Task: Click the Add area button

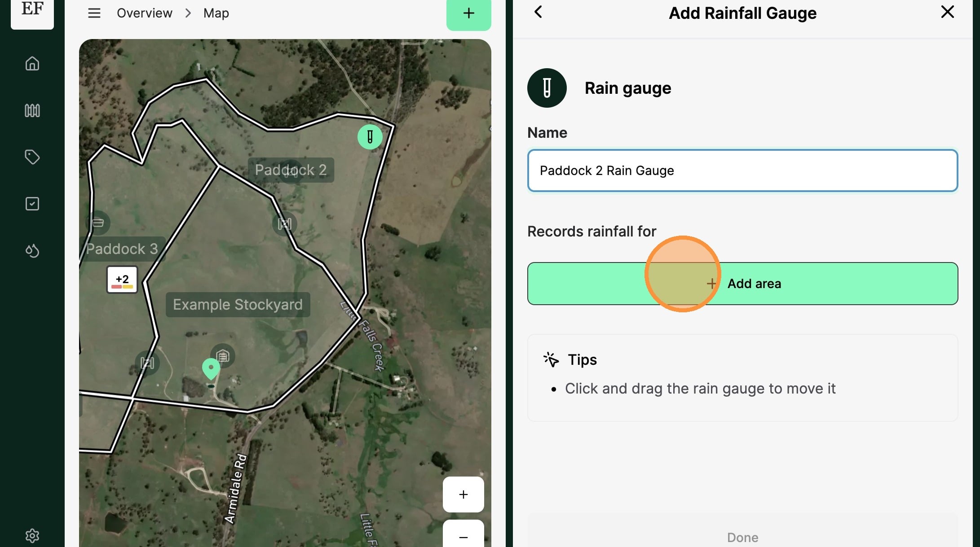Action: (x=743, y=284)
